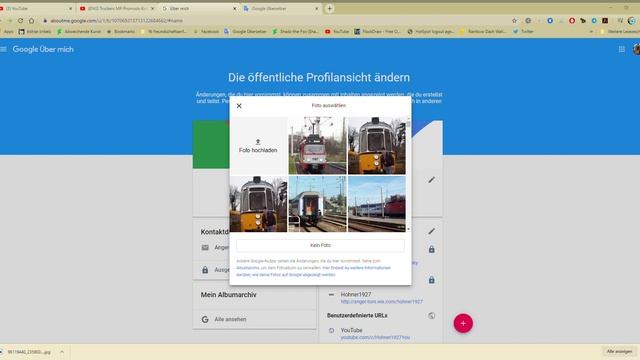640x360 pixels.
Task: Click the Mein Albumarchiv heading
Action: (229, 295)
